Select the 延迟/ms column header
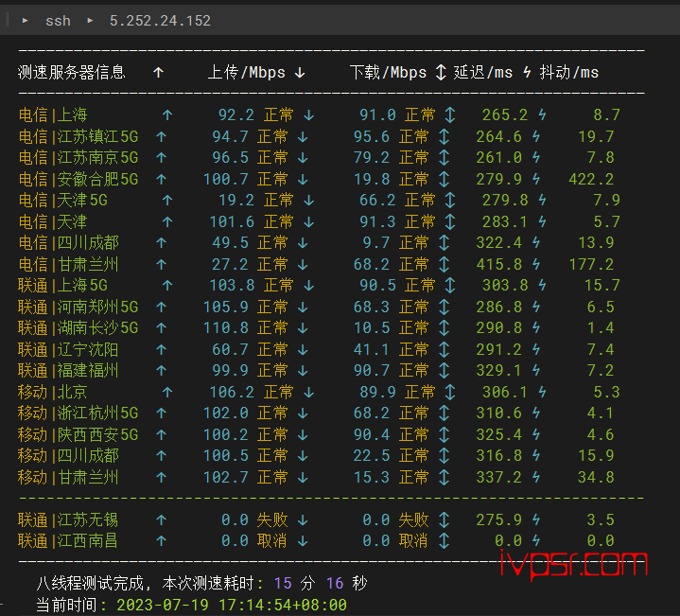The width and height of the screenshot is (680, 616). pyautogui.click(x=482, y=73)
